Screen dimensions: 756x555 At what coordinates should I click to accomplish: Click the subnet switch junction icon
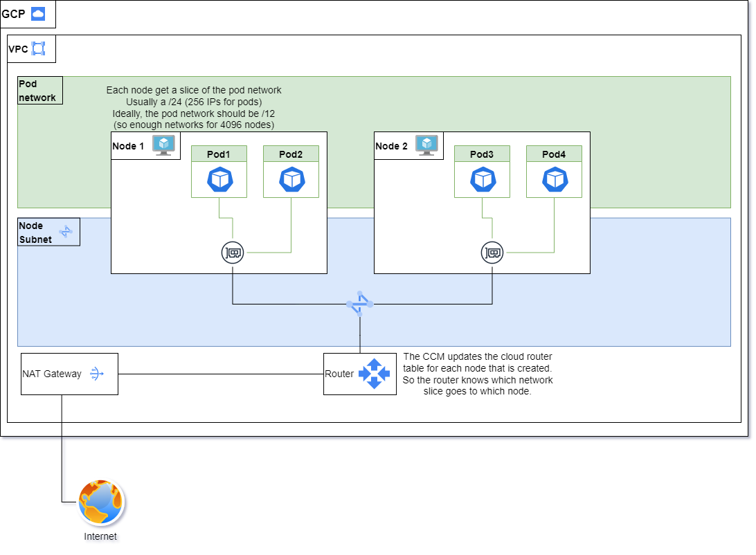pos(360,304)
